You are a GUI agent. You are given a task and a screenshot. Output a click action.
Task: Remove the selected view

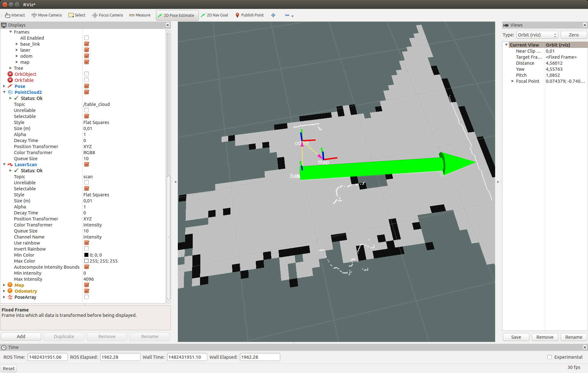point(545,337)
